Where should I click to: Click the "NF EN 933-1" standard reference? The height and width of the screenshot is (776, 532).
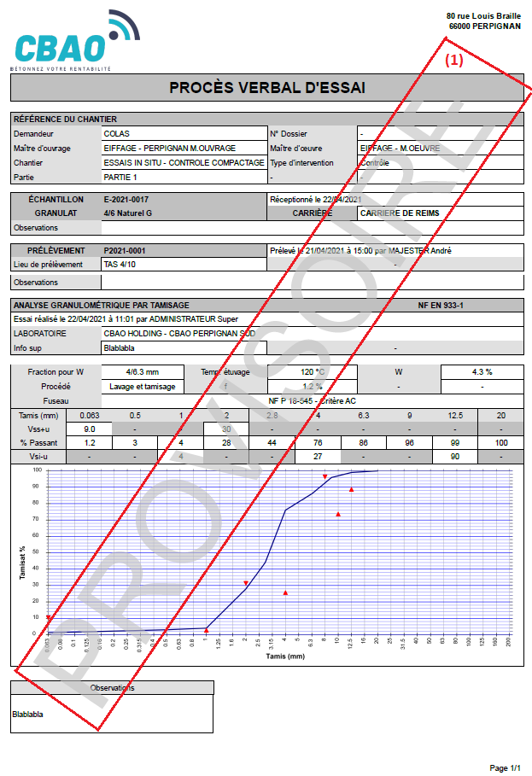[441, 306]
